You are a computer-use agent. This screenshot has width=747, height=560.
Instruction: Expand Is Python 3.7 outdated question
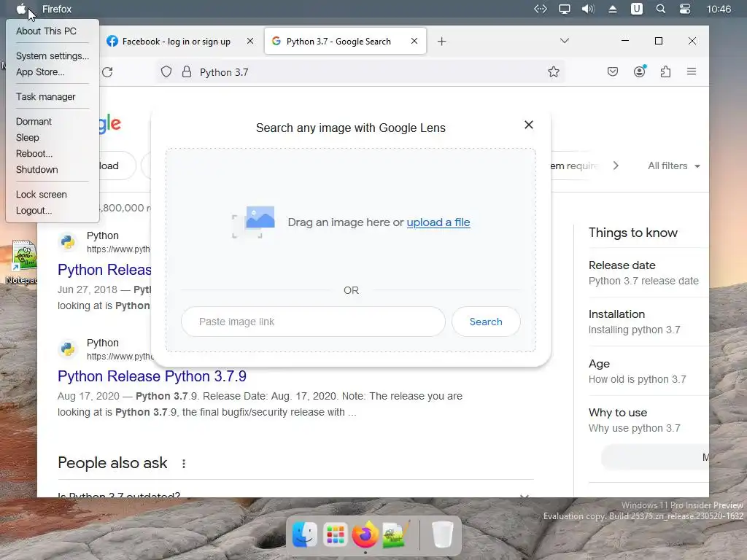(x=295, y=495)
